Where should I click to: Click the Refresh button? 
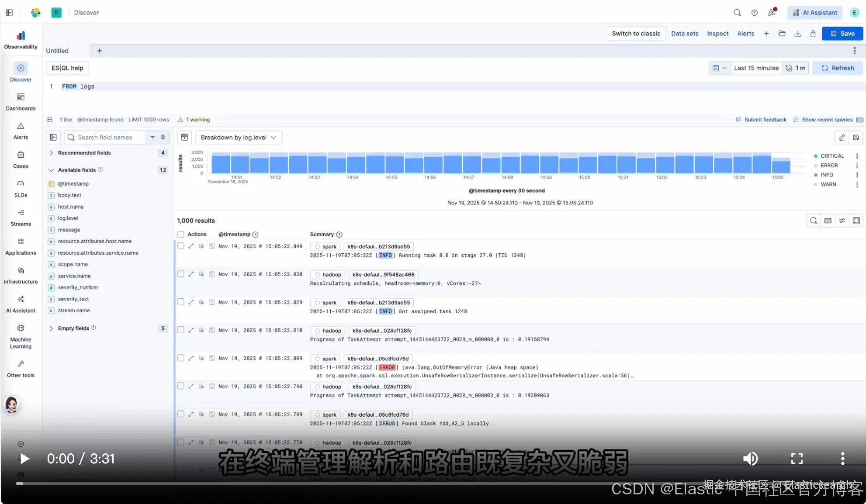tap(838, 68)
